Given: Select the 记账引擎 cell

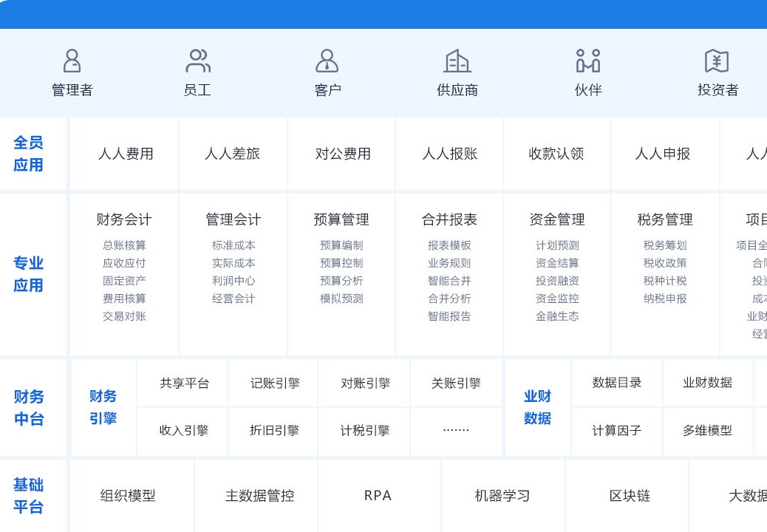Looking at the screenshot, I should pyautogui.click(x=274, y=383).
